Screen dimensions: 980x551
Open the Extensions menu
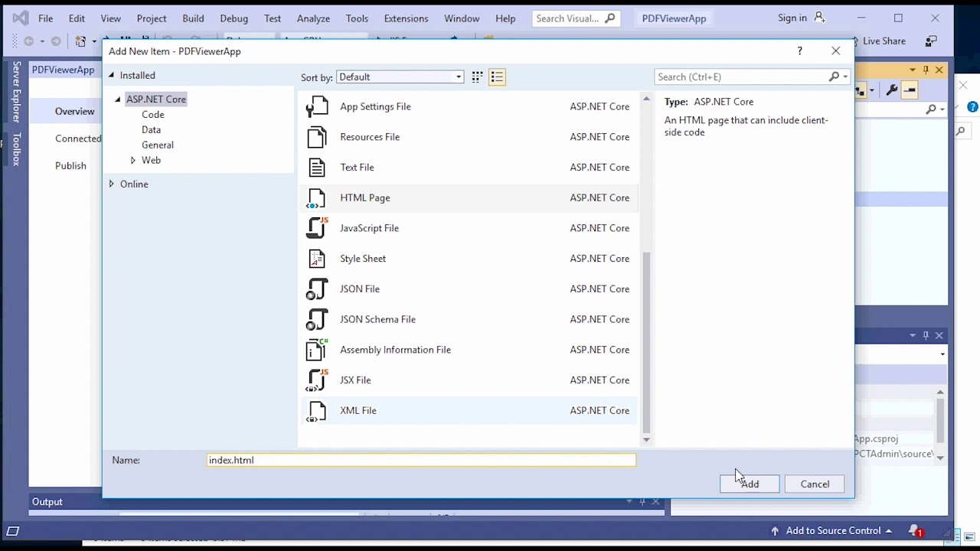pos(406,18)
